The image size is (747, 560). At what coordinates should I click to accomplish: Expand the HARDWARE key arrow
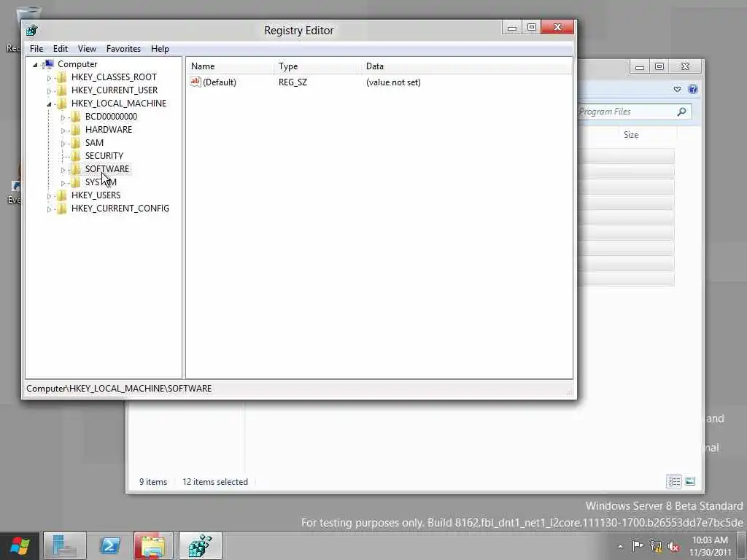63,130
